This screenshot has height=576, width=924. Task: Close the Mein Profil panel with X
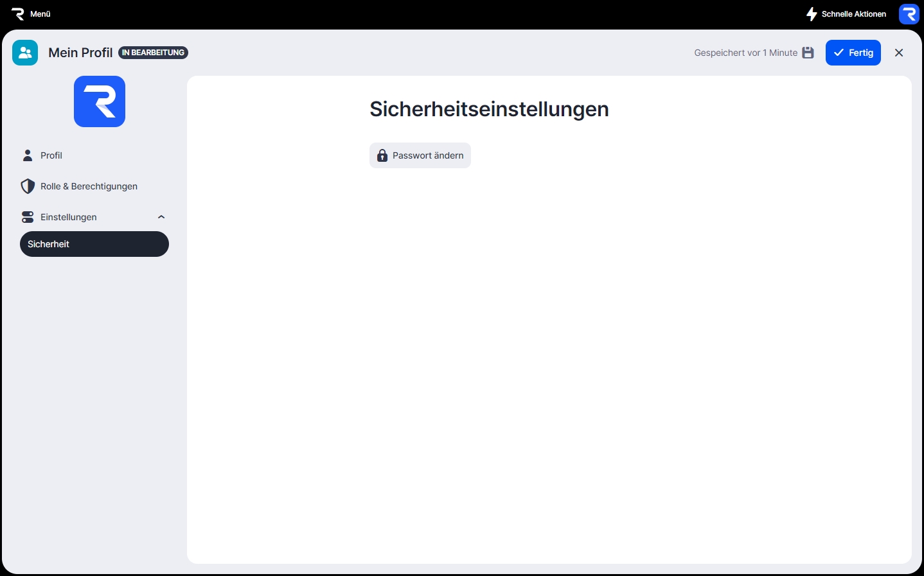[x=898, y=53]
